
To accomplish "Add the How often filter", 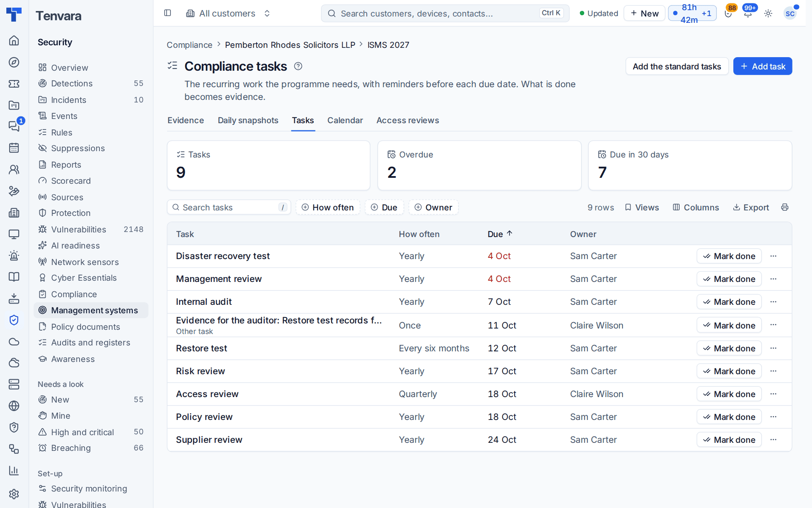I will click(x=328, y=207).
